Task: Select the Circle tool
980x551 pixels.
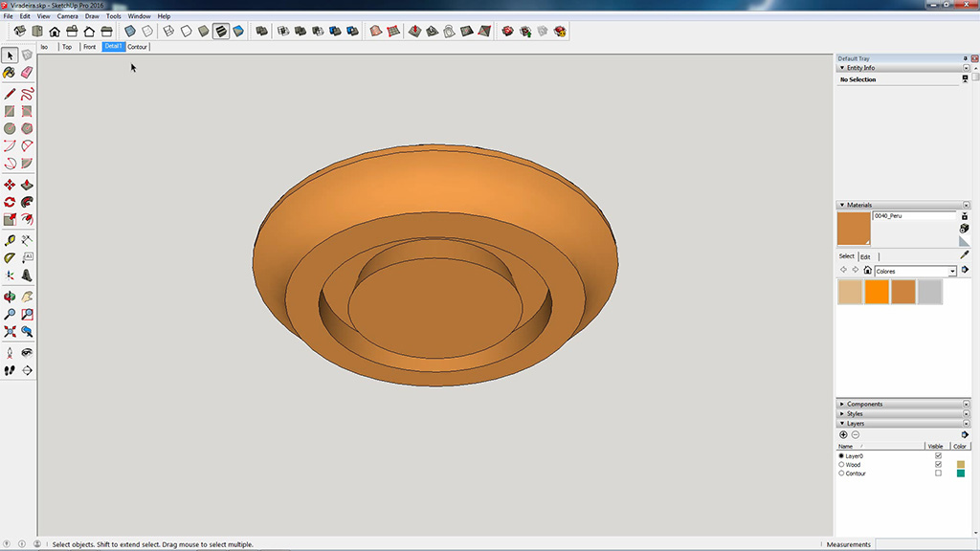Action: [10, 129]
